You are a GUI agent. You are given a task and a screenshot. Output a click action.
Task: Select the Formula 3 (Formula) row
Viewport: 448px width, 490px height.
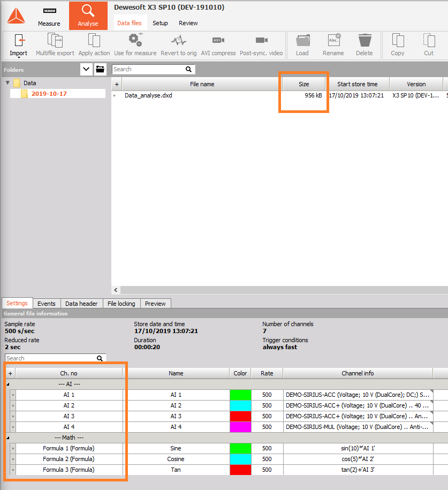coord(69,470)
